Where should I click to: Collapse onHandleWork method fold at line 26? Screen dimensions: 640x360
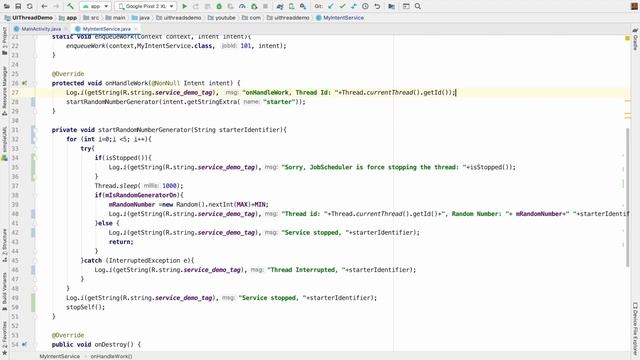point(35,83)
